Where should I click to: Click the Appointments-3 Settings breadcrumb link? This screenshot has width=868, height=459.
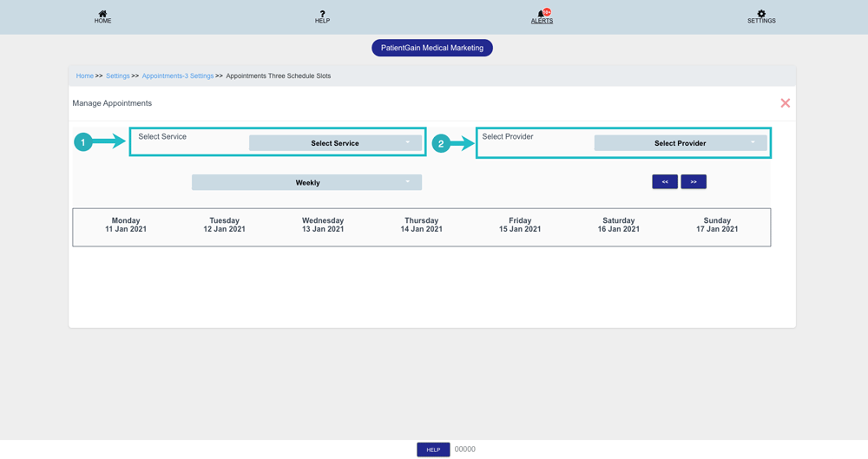coord(178,75)
